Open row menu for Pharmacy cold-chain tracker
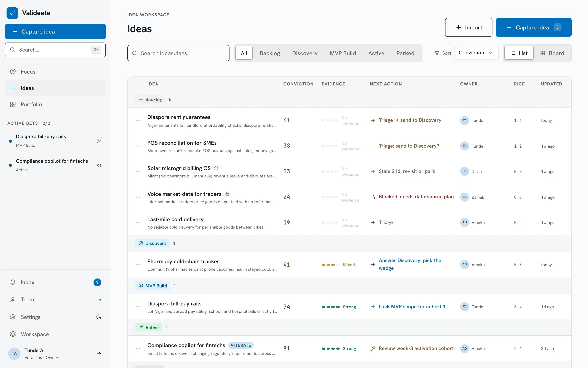 pyautogui.click(x=138, y=265)
